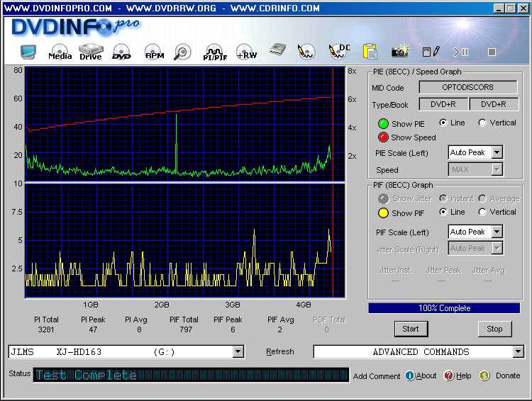
Task: Click the 100% Complete progress bar
Action: pos(444,308)
